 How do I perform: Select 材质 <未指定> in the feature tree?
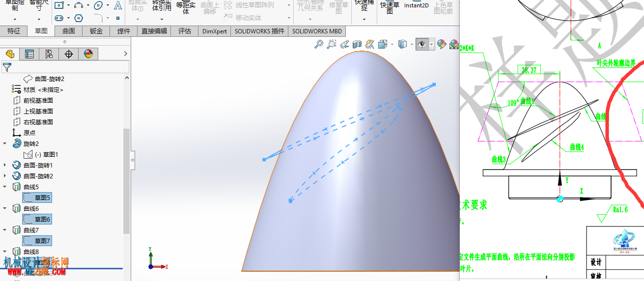43,89
